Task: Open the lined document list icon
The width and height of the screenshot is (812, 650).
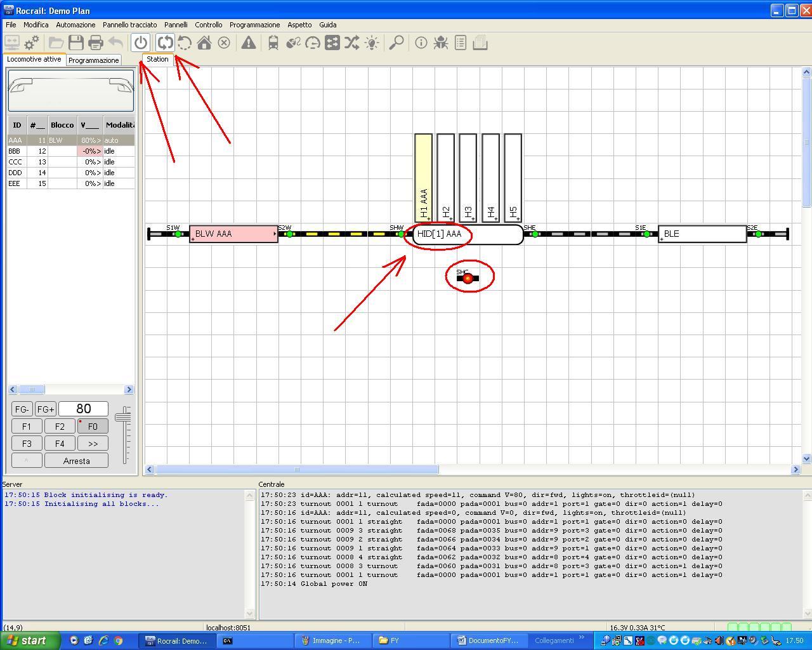Action: coord(461,43)
